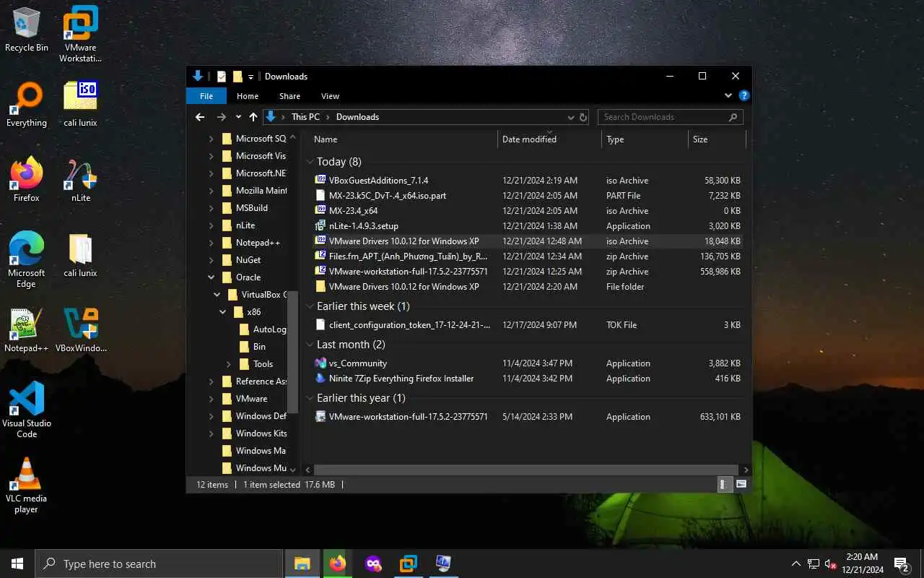The width and height of the screenshot is (924, 578).
Task: Open the Home ribbon tab
Action: pyautogui.click(x=248, y=96)
